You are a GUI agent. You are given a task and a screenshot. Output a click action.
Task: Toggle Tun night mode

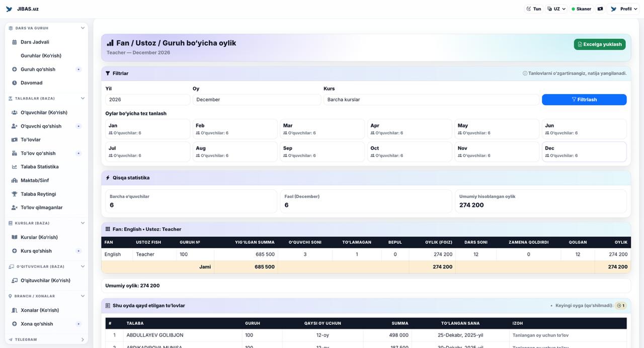click(533, 9)
